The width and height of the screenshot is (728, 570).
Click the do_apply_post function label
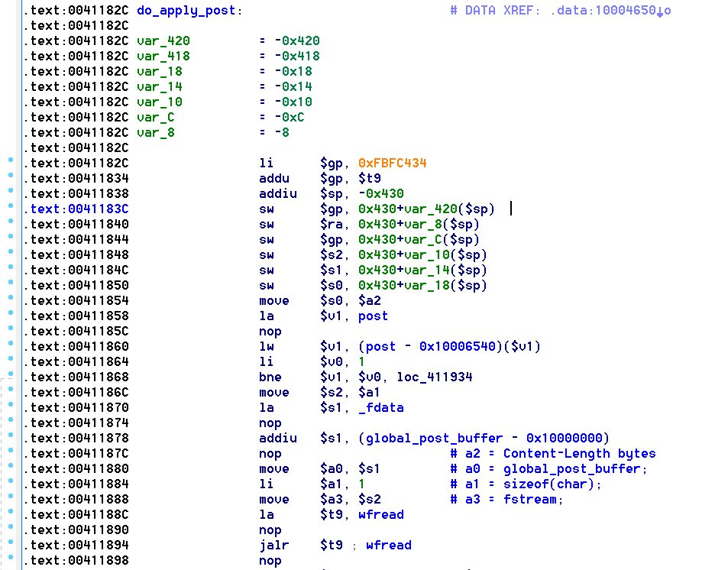pyautogui.click(x=189, y=11)
